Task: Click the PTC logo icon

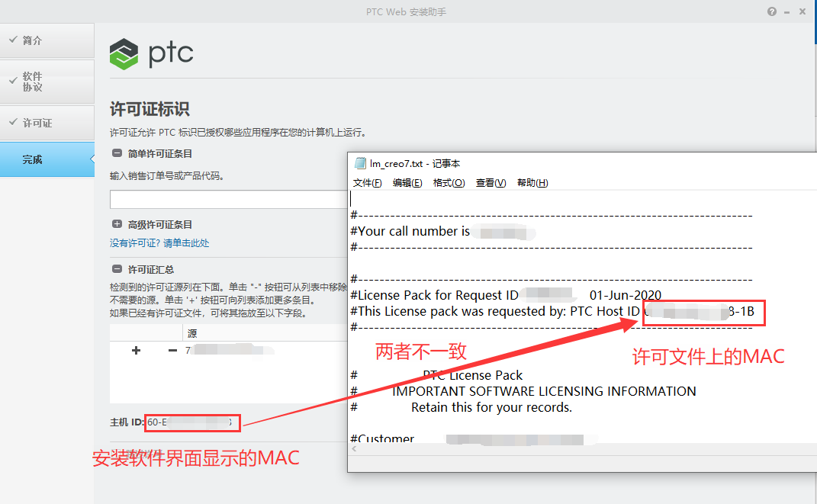Action: coord(124,54)
